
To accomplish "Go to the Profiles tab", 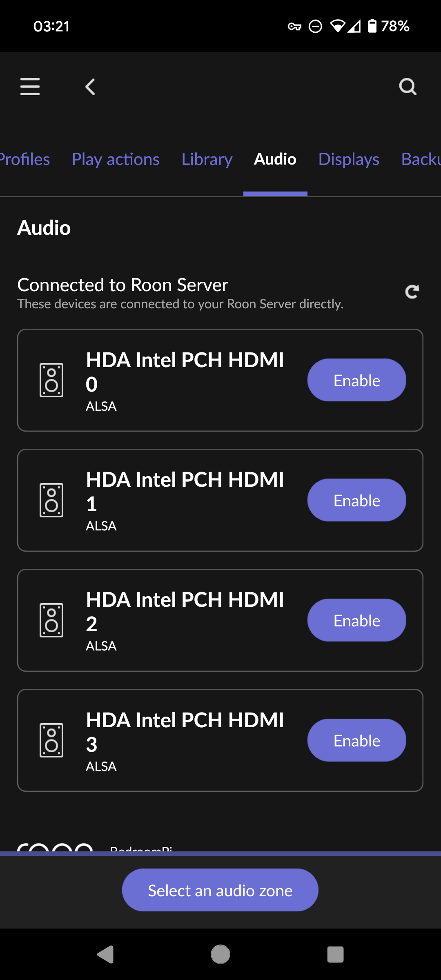I will 24,159.
